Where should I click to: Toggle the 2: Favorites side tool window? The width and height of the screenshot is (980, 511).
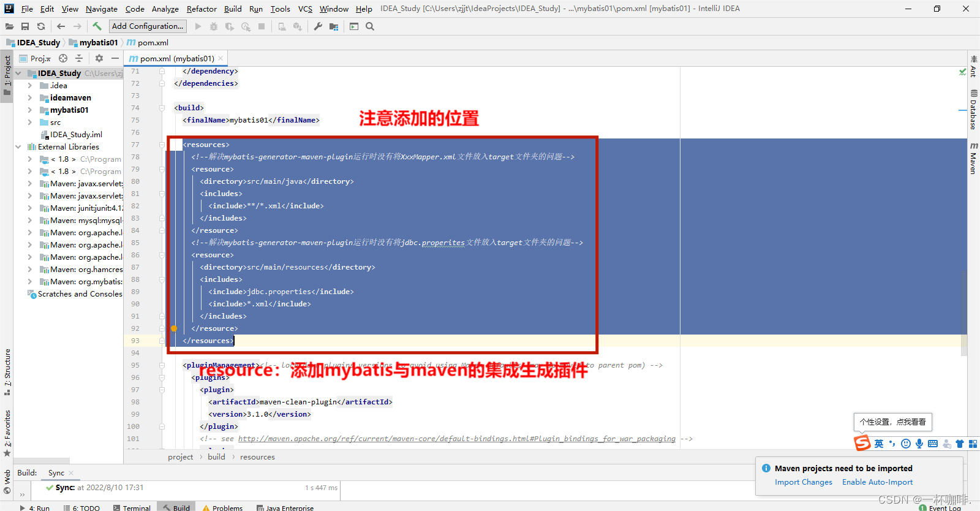7,433
